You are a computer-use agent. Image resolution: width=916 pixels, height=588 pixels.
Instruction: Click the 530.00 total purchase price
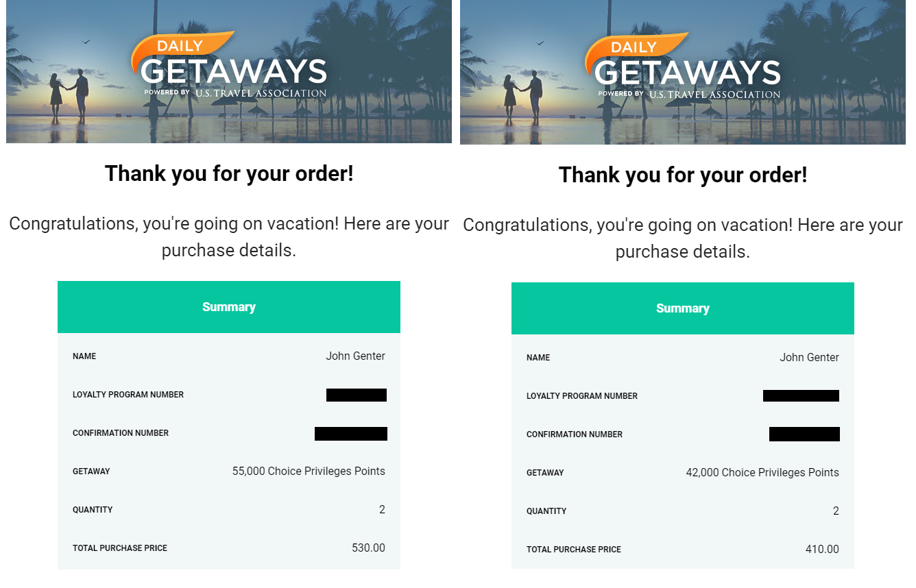[x=368, y=548]
